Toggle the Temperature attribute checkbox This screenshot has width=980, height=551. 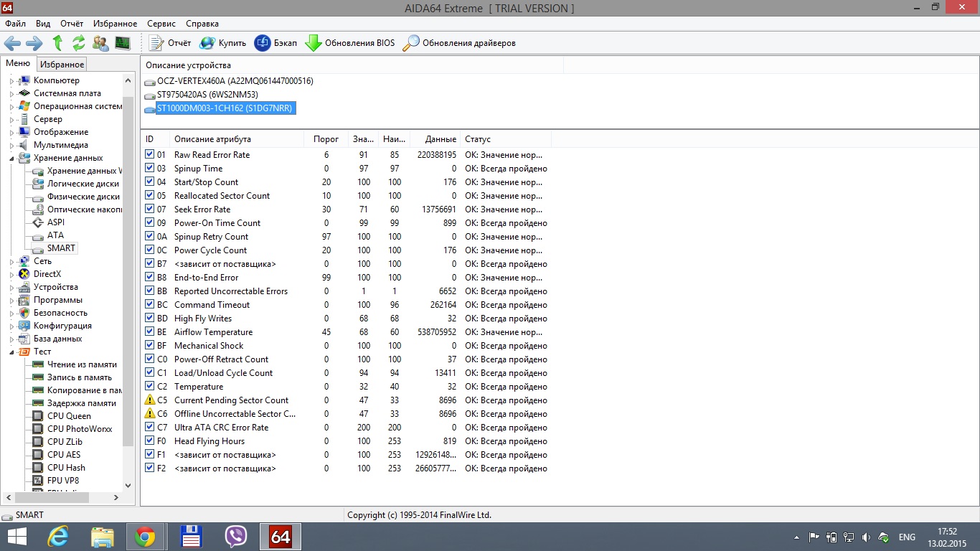149,387
